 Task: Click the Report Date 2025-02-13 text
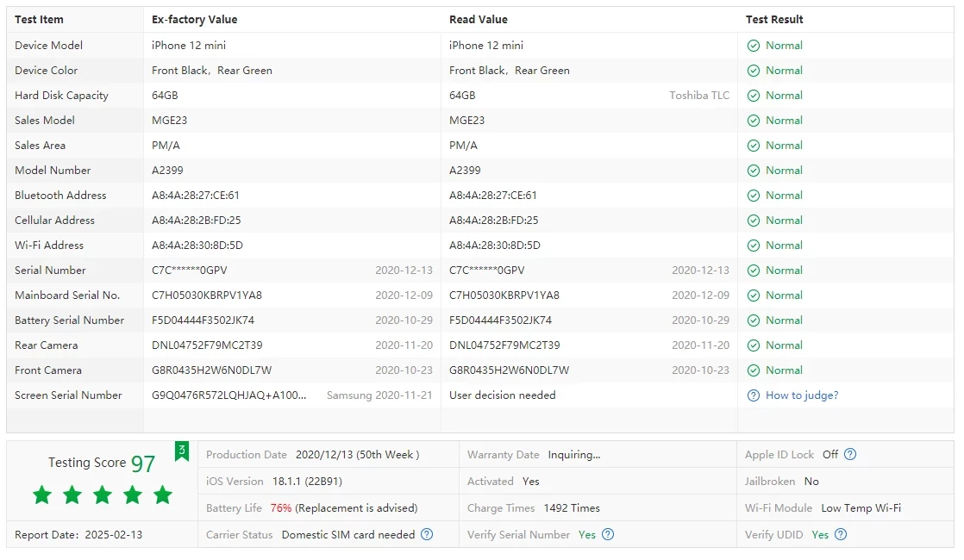coord(78,535)
